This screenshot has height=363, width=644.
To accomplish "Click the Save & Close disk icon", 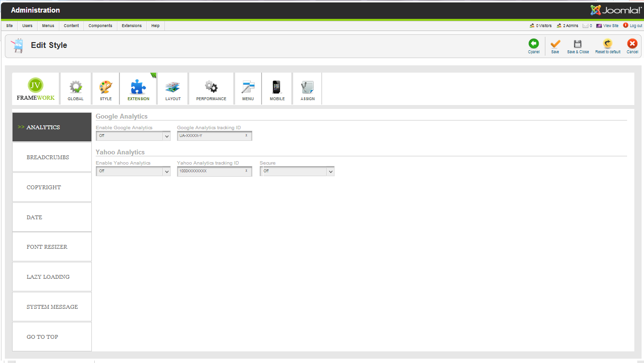I will tap(578, 44).
